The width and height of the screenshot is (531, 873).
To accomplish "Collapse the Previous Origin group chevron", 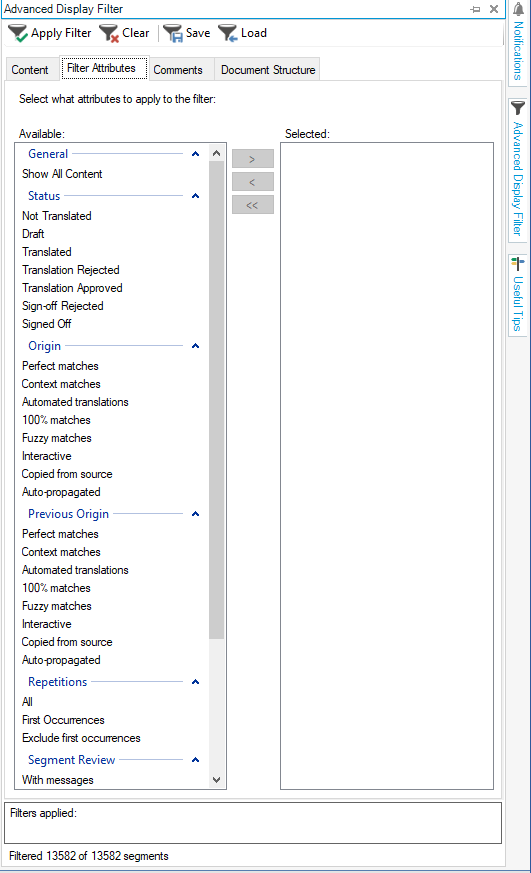I will coord(195,514).
